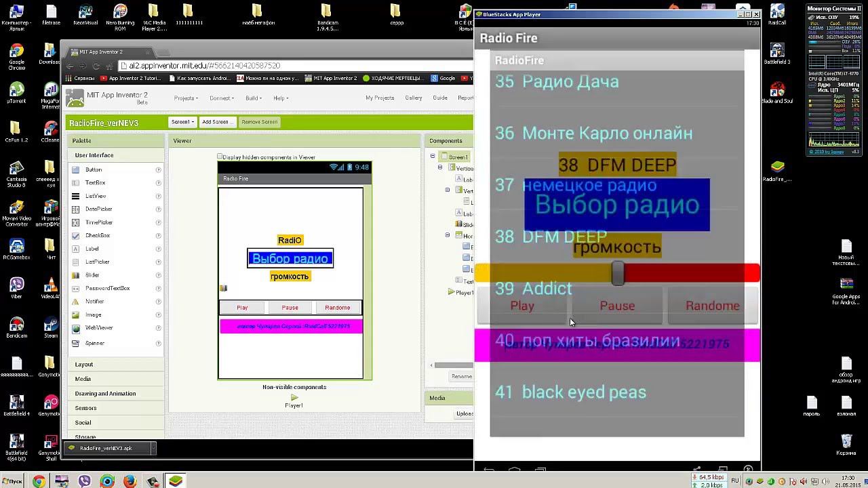The height and width of the screenshot is (488, 868).
Task: Open uTorrent desktop shortcut
Action: point(16,94)
